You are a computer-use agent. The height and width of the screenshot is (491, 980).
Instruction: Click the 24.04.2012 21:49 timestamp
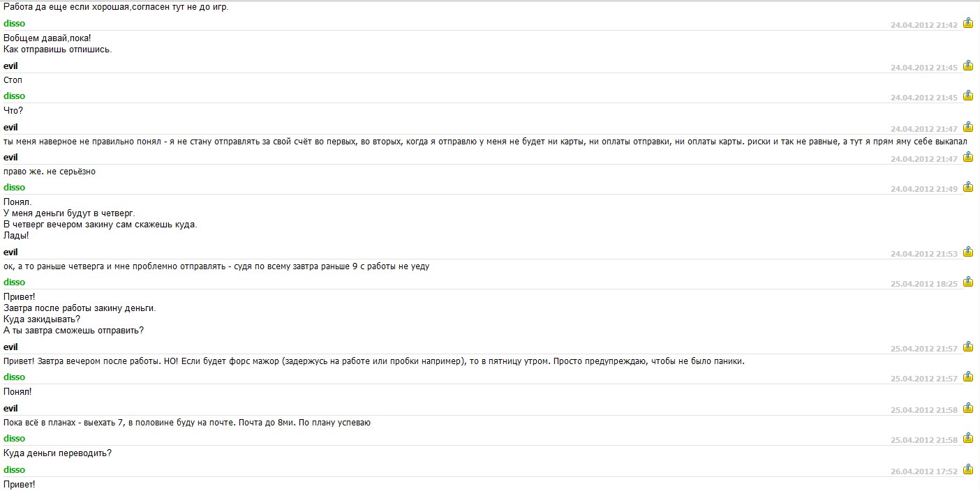924,190
